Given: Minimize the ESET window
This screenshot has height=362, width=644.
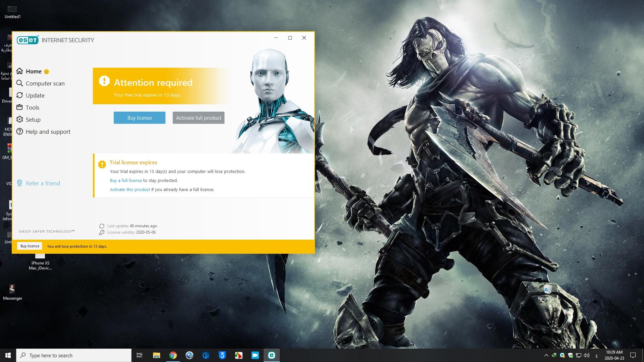Looking at the screenshot, I should 276,38.
